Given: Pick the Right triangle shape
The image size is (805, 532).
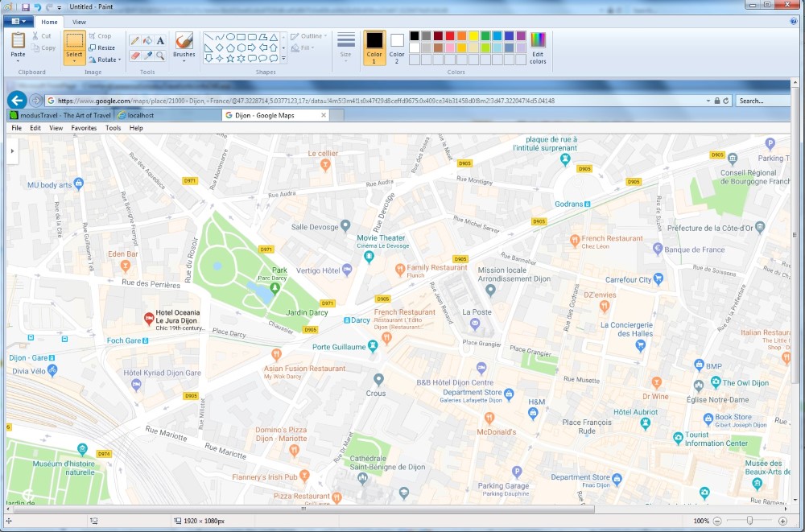Looking at the screenshot, I should [208, 47].
